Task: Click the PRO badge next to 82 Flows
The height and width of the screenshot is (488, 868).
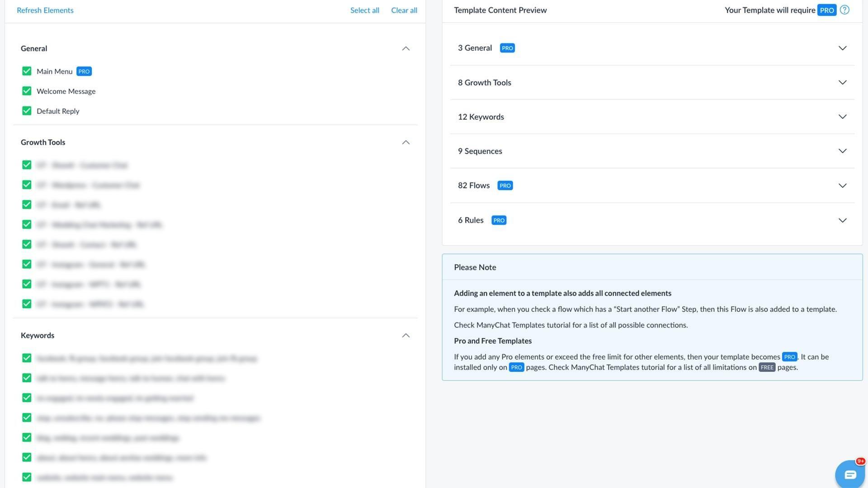Action: pos(505,186)
